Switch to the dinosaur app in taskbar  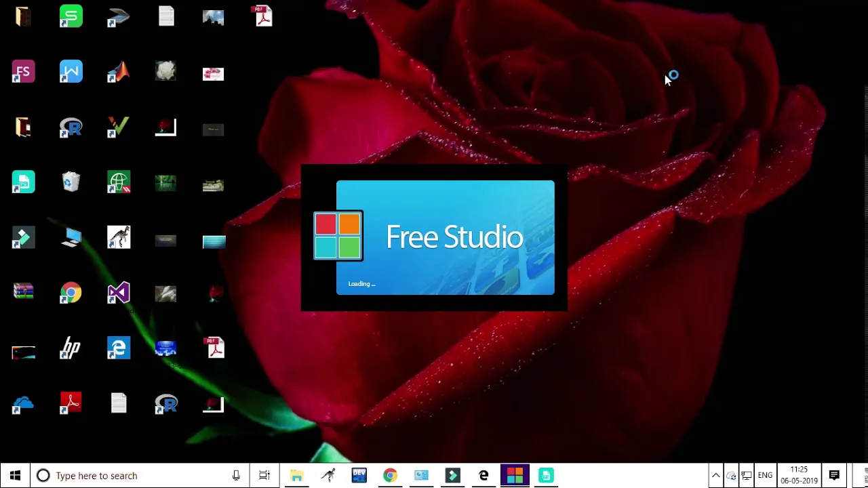[x=328, y=476]
